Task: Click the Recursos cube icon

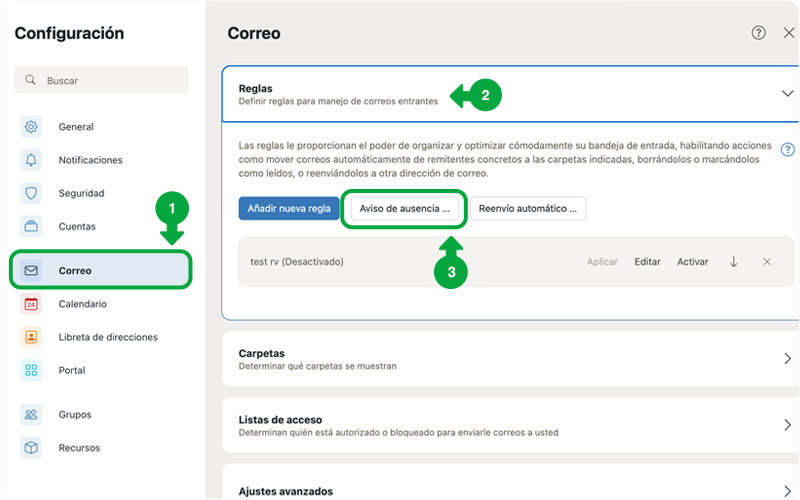Action: click(x=31, y=448)
